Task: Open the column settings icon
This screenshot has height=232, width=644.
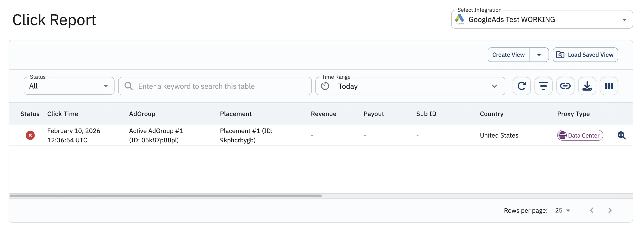Action: click(609, 86)
